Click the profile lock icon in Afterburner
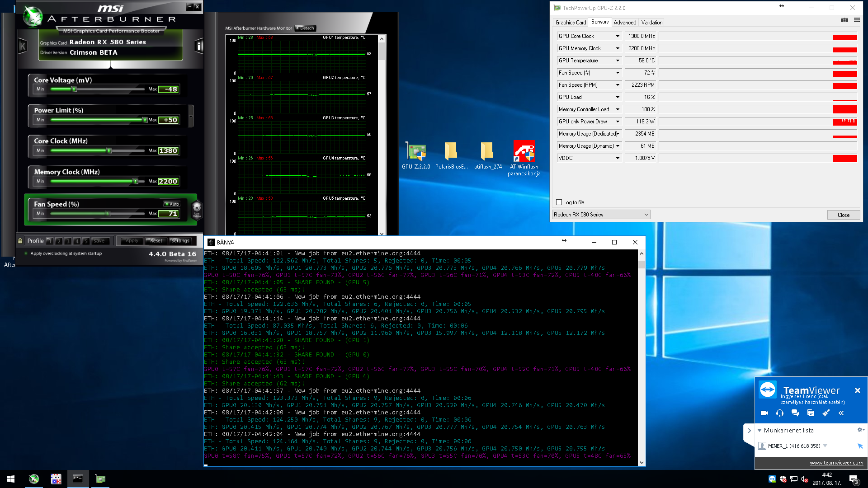 [20, 241]
